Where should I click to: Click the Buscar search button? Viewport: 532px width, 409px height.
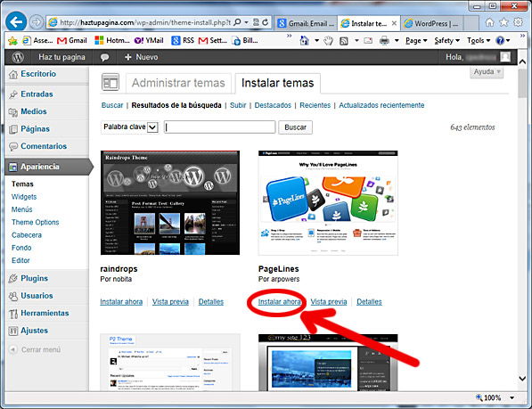(x=295, y=127)
